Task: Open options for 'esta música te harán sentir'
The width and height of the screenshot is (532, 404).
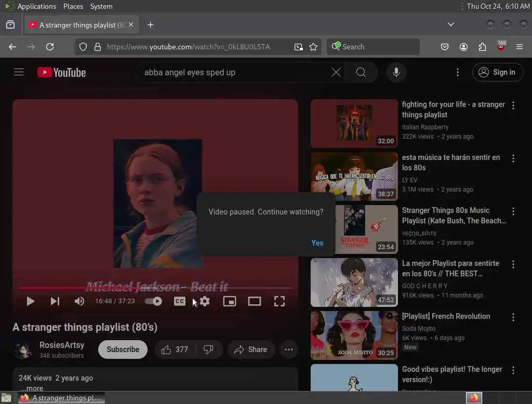Action: [x=513, y=158]
